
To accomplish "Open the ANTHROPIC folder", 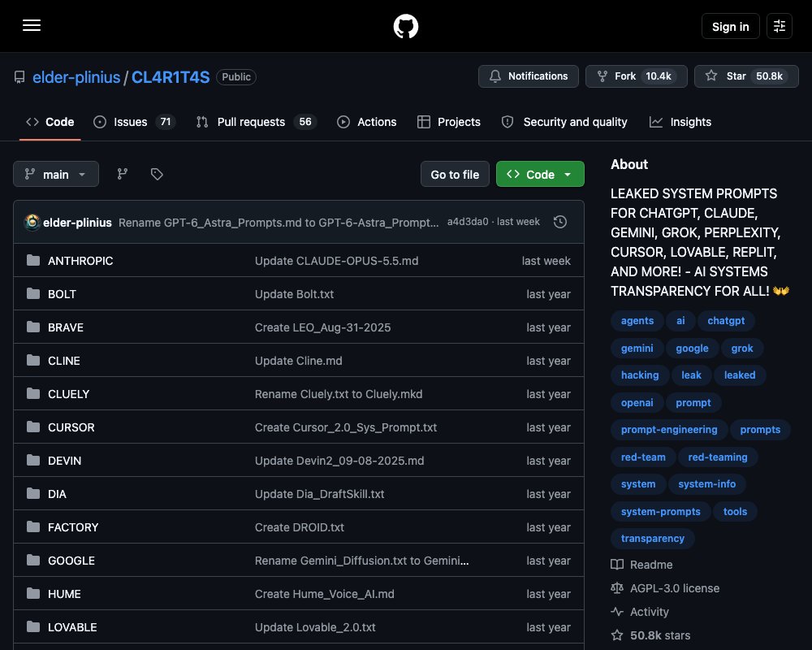I will coord(80,261).
